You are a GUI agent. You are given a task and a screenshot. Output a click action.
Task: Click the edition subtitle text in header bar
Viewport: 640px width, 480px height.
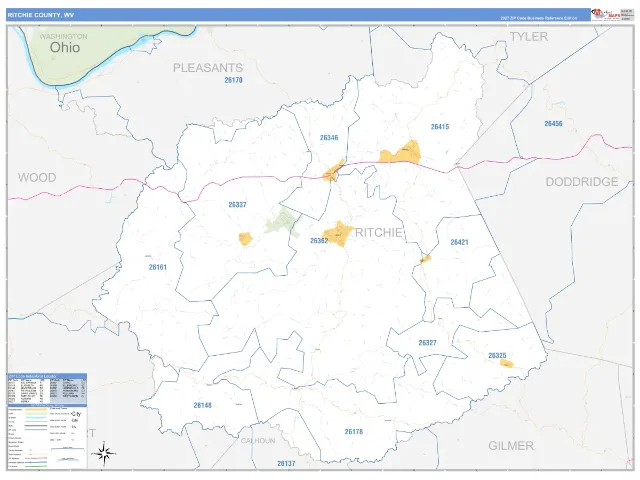click(539, 18)
